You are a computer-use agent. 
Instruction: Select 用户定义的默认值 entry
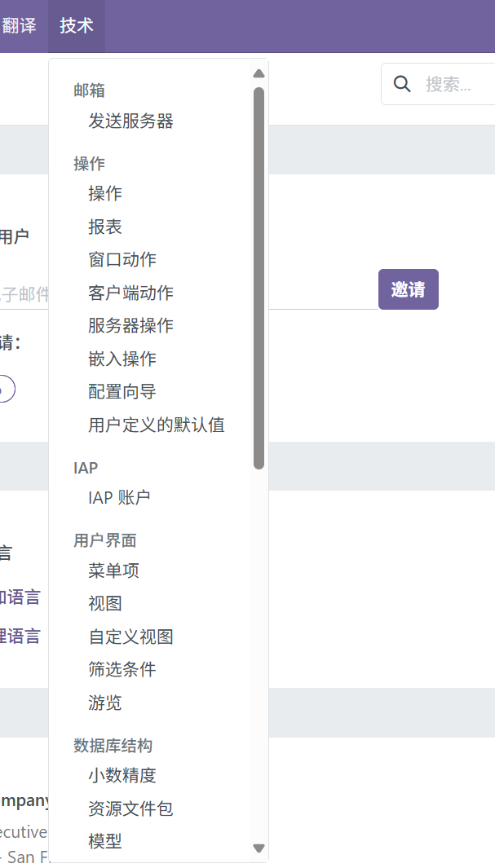[x=157, y=425]
